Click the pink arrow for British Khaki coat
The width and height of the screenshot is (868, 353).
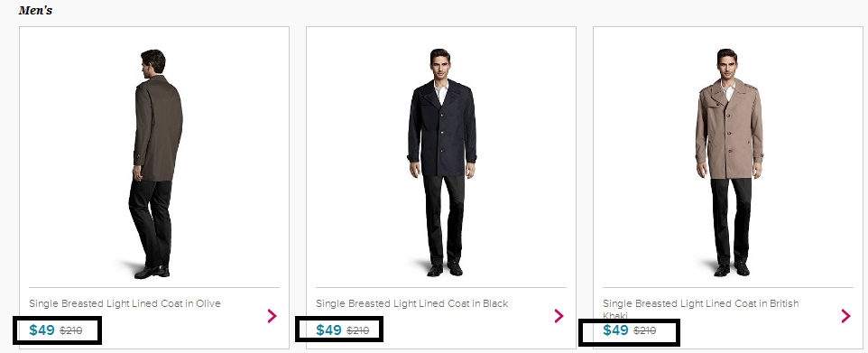pyautogui.click(x=845, y=316)
